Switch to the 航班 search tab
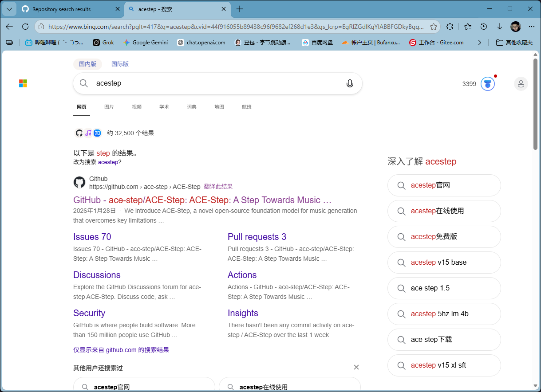 pyautogui.click(x=247, y=107)
